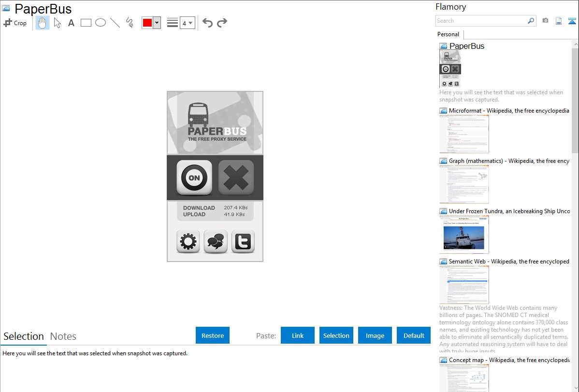Click the gear settings icon in PaperBus snapshot

pos(188,242)
